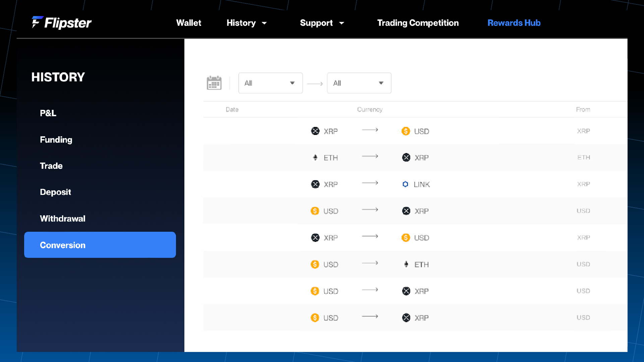Image resolution: width=644 pixels, height=362 pixels.
Task: Click USD icon in seventh row
Action: 315,291
